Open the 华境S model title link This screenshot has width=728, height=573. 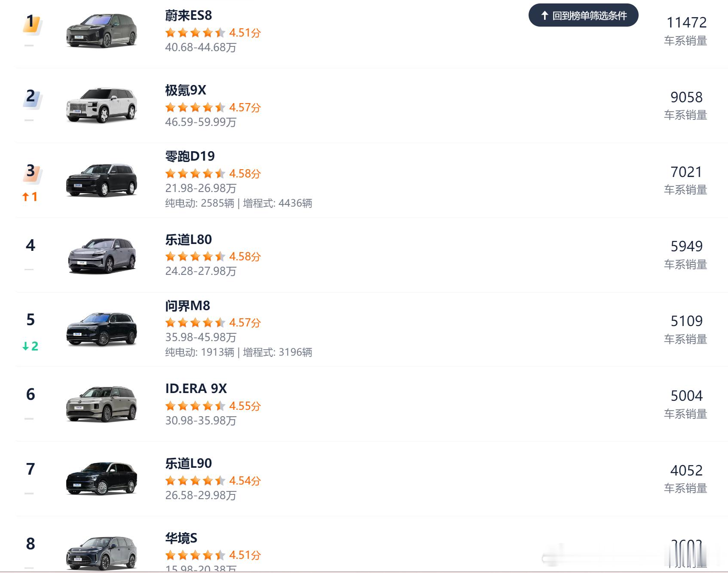pos(181,538)
